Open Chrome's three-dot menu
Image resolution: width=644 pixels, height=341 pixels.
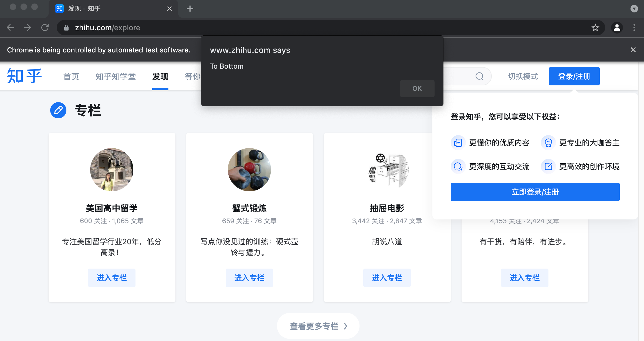[x=634, y=28]
